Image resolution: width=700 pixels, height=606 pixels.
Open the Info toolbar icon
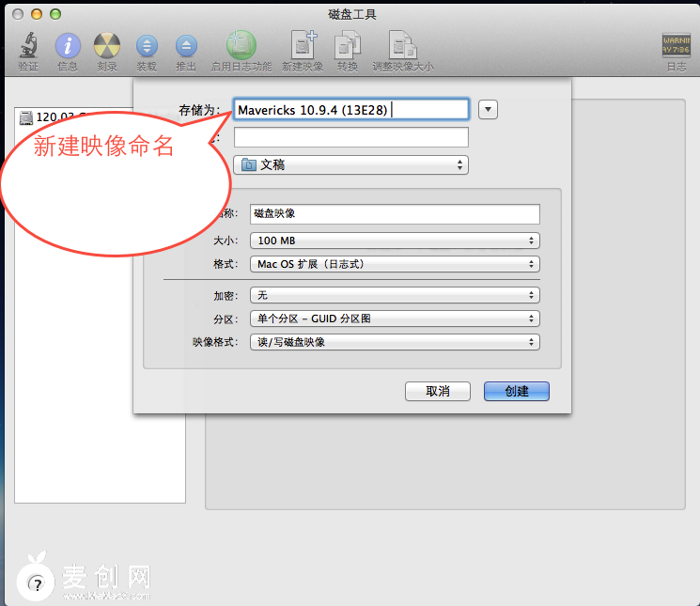click(x=68, y=46)
